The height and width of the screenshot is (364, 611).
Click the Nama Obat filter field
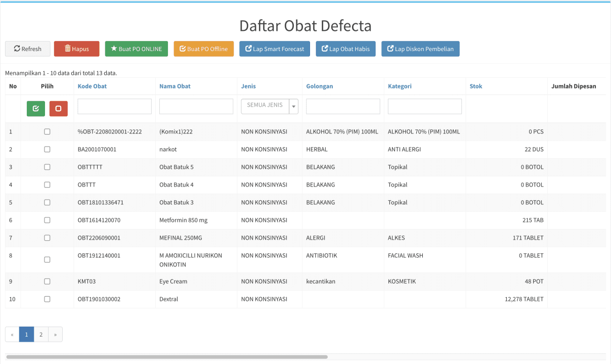tap(196, 106)
